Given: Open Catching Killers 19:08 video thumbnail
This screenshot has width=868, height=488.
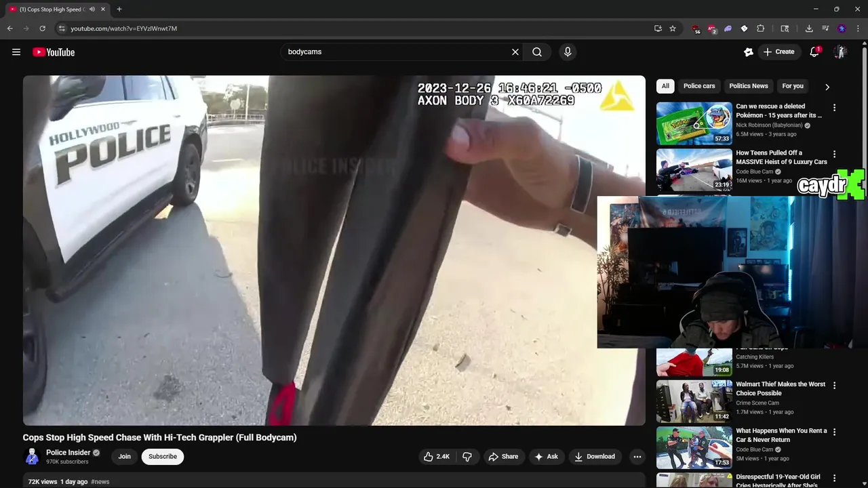Looking at the screenshot, I should (x=694, y=362).
